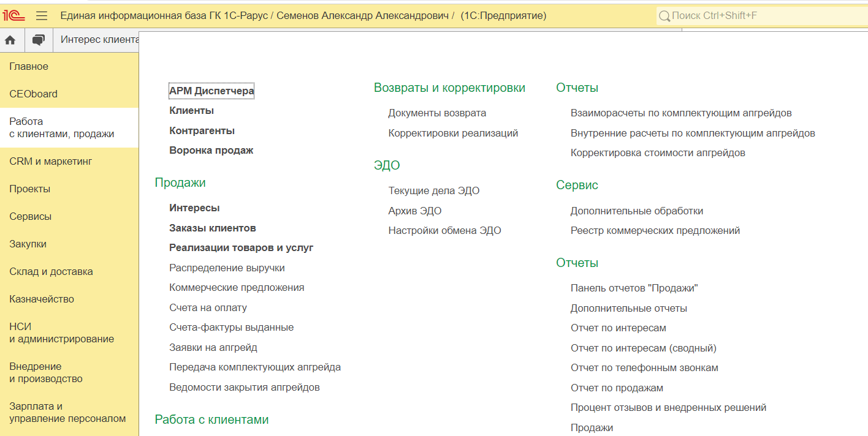Open Отчет по продажам

pyautogui.click(x=617, y=388)
